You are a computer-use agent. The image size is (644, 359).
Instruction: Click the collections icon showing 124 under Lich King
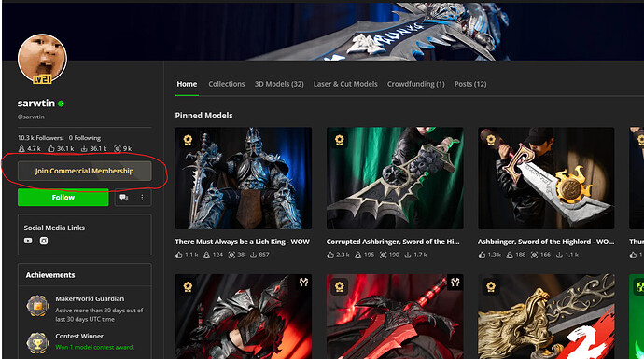[206, 255]
